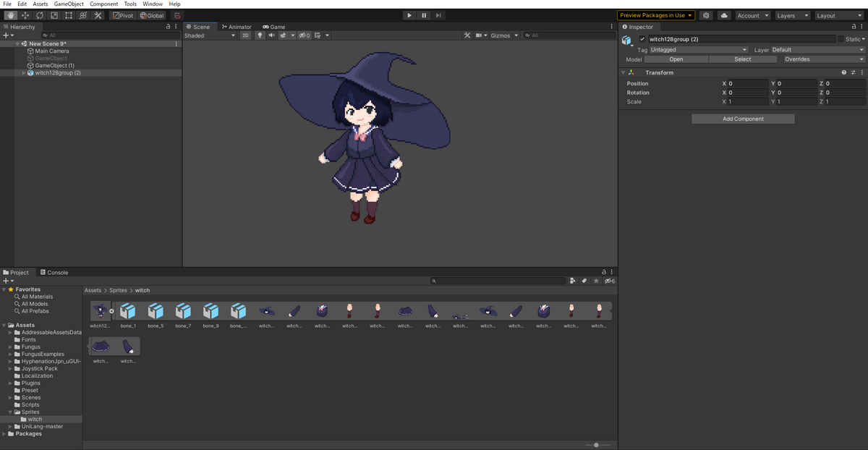
Task: Select the Hand tool
Action: pos(11,15)
